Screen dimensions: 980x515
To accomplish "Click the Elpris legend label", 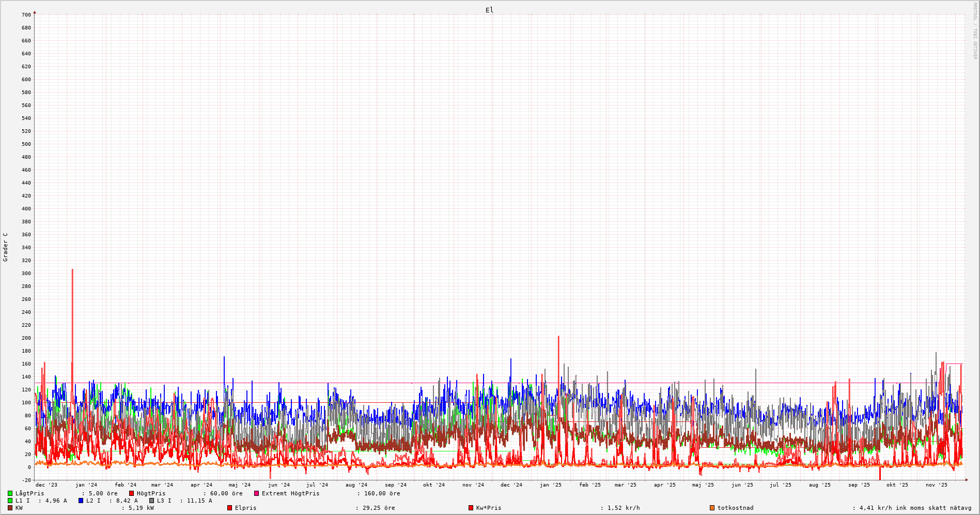I will (x=245, y=508).
